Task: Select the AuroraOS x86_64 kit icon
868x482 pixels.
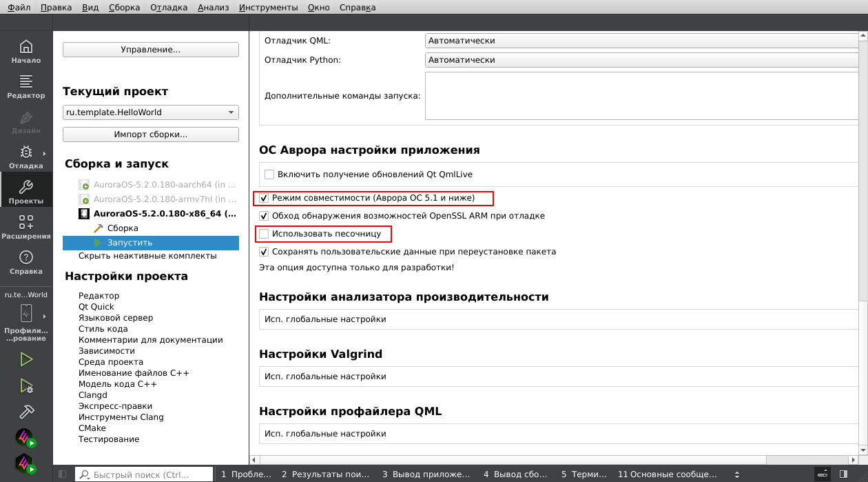Action: tap(84, 214)
